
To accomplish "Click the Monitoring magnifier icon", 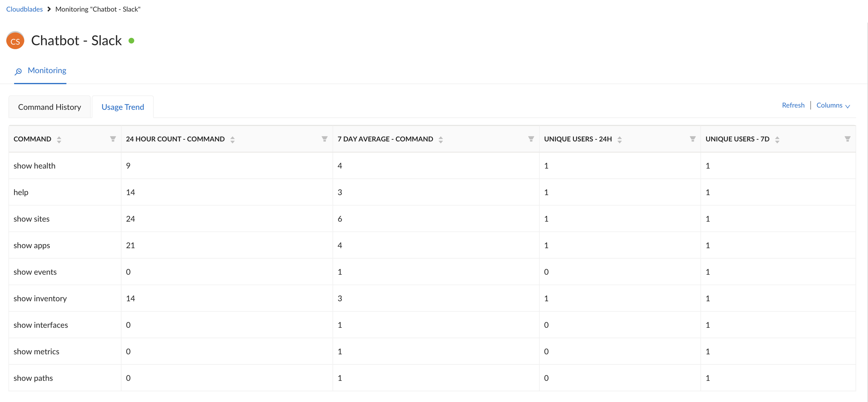I will coord(18,71).
